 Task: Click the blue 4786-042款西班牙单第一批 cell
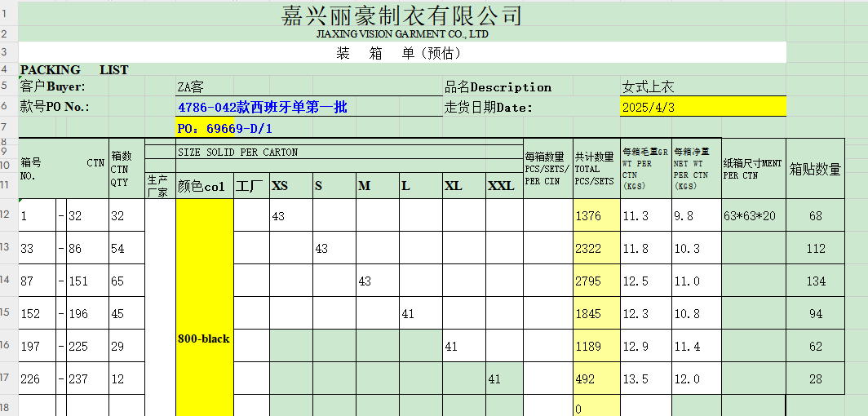[262, 107]
